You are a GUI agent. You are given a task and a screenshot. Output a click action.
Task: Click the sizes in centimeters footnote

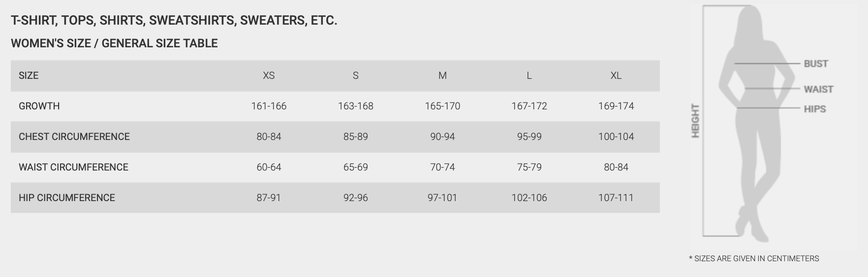[754, 258]
